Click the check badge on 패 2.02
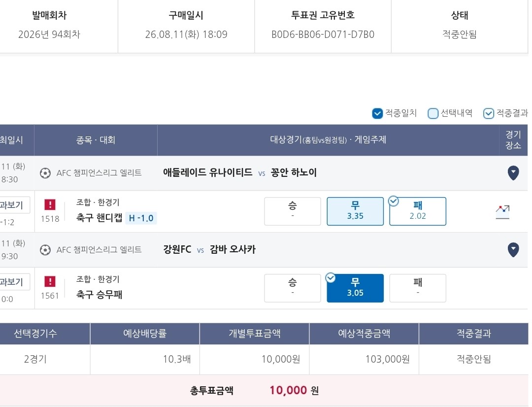 [x=393, y=202]
